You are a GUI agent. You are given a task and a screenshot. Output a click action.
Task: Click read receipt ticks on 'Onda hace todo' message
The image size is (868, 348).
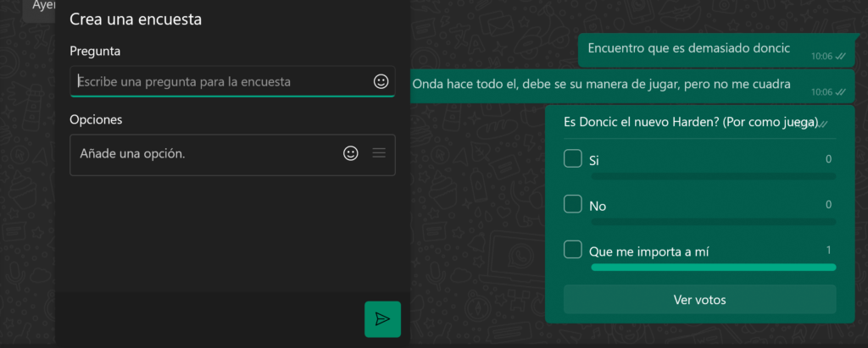[x=840, y=92]
